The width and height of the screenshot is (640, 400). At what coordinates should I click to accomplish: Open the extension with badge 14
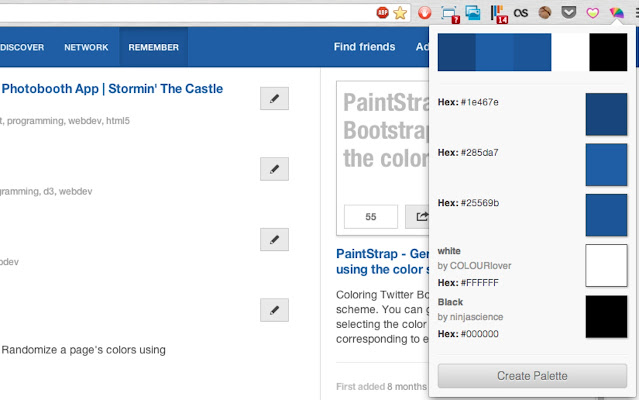(498, 14)
